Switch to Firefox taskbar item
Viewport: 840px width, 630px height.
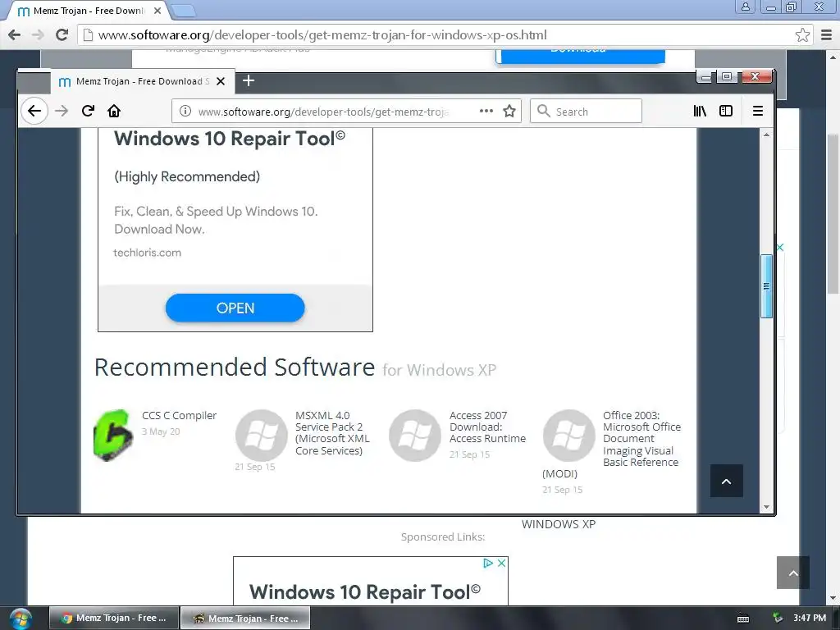245,618
